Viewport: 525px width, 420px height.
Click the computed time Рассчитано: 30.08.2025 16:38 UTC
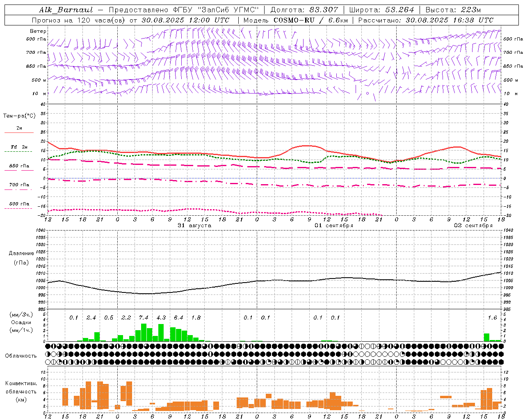[x=426, y=20]
